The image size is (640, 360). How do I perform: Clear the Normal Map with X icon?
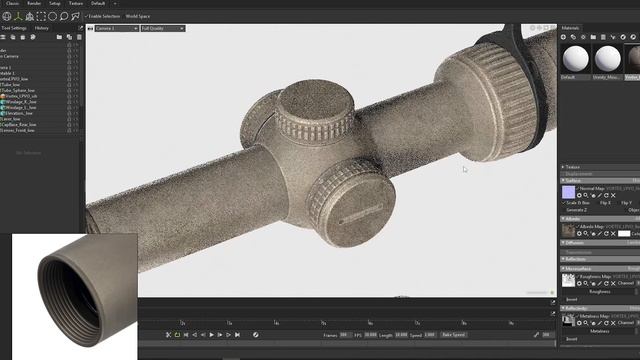(x=613, y=196)
